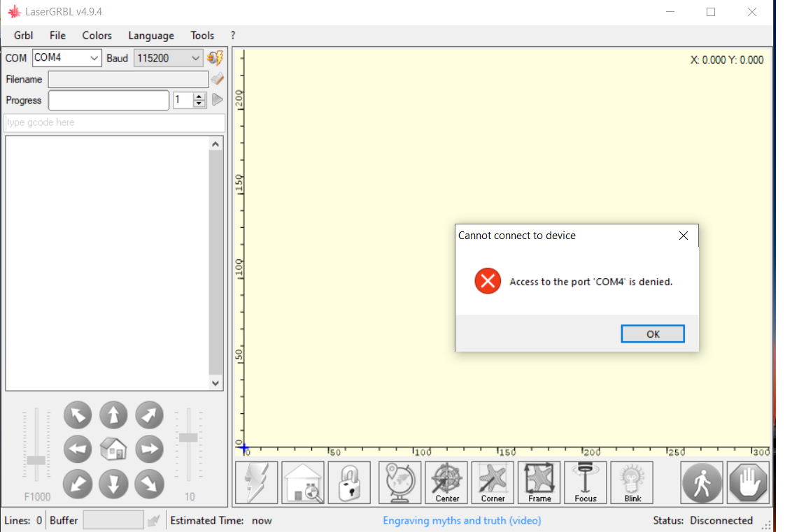Click the Frame custom button

(x=539, y=482)
